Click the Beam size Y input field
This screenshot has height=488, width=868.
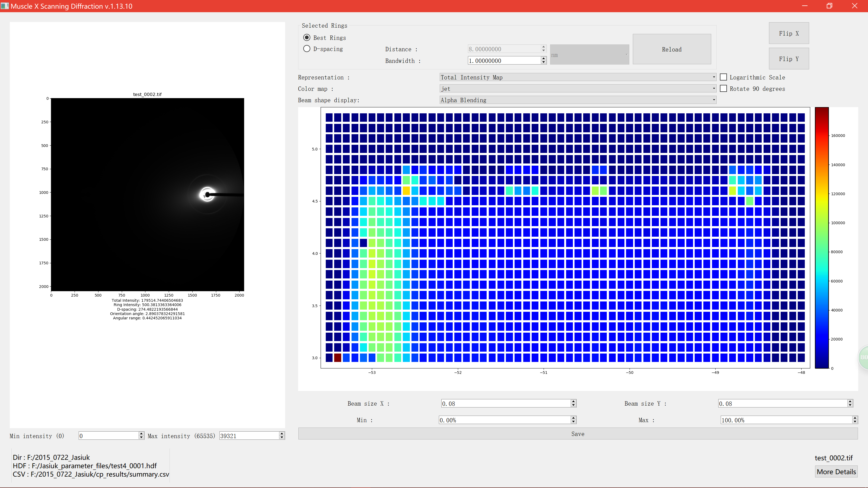coord(782,403)
